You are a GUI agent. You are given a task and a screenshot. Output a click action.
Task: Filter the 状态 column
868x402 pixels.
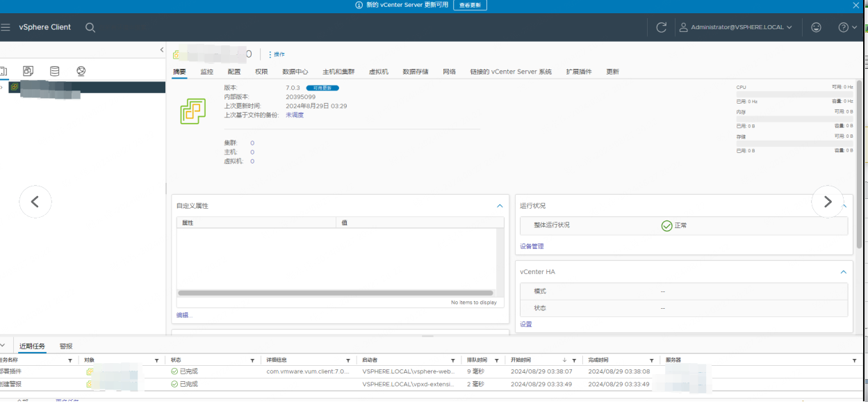253,360
